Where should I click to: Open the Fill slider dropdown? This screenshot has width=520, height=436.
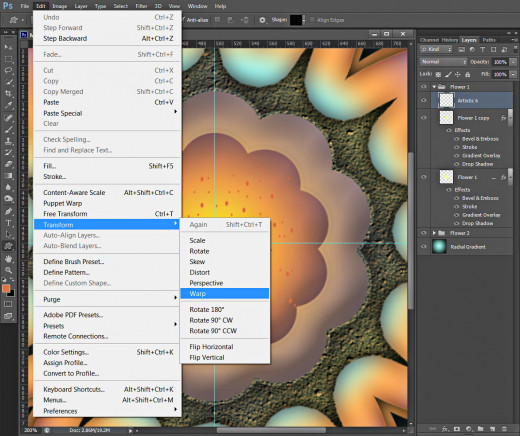click(513, 74)
